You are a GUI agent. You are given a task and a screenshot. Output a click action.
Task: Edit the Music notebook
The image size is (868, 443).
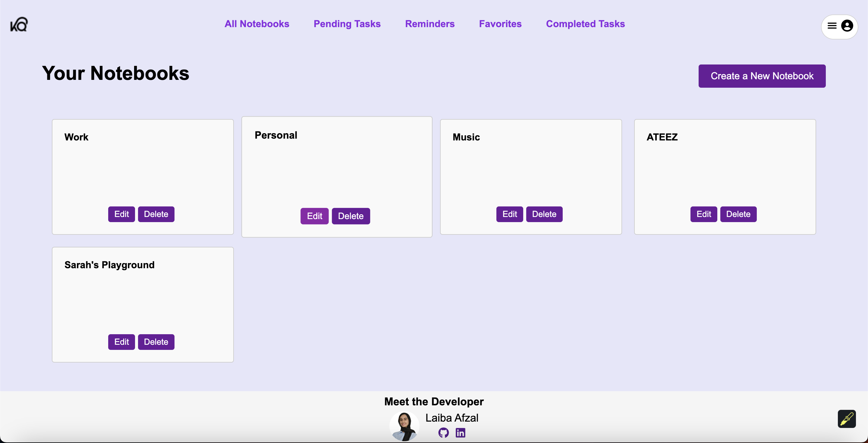point(509,214)
